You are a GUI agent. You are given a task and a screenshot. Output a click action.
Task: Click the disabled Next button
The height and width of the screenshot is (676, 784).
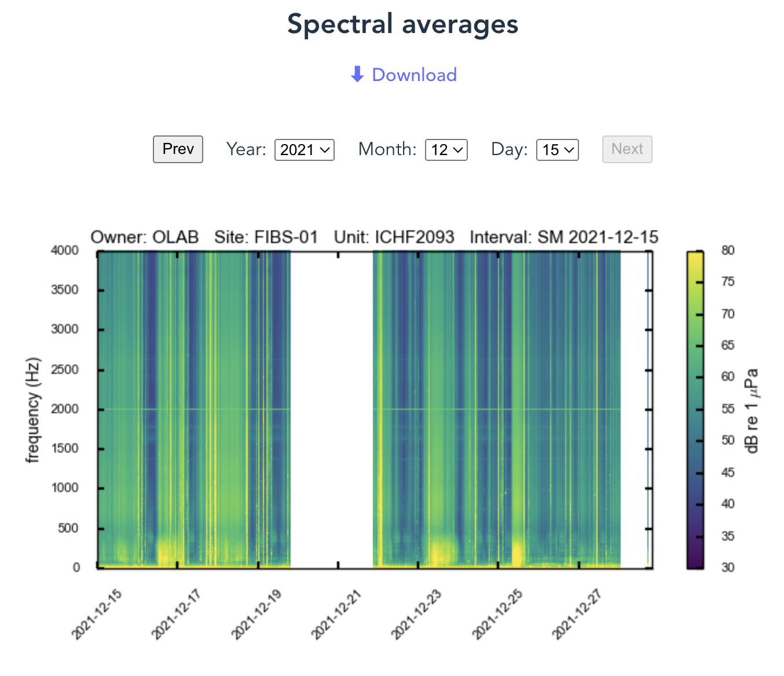(627, 149)
